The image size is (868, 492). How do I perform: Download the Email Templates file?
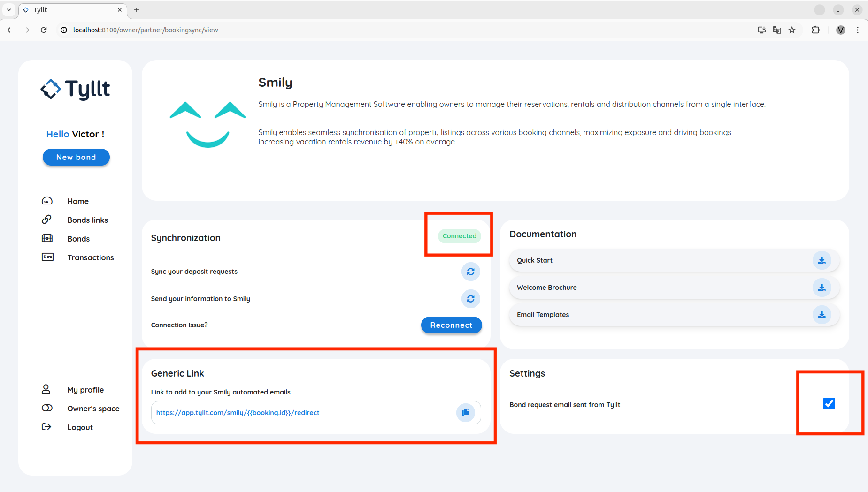pos(822,315)
